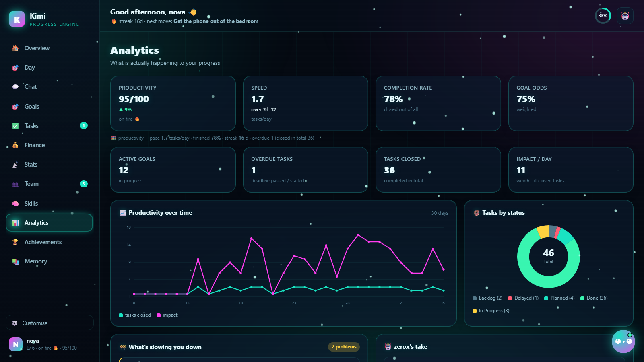The image size is (644, 362).
Task: Click the In Progress (3) legend swatch
Action: 475,311
